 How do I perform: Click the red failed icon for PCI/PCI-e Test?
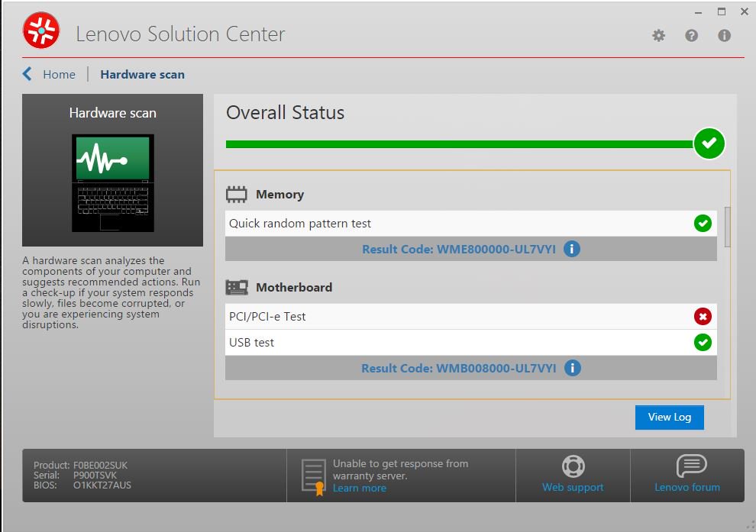click(x=703, y=317)
